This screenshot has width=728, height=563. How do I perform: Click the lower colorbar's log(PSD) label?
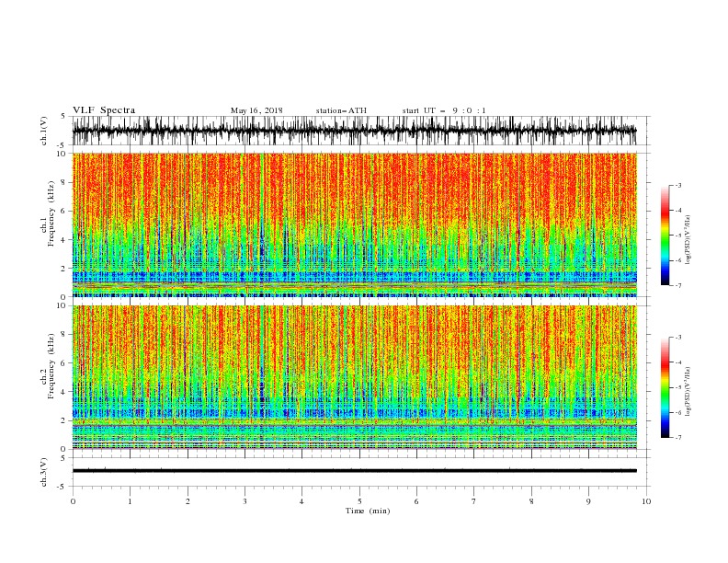pos(688,392)
